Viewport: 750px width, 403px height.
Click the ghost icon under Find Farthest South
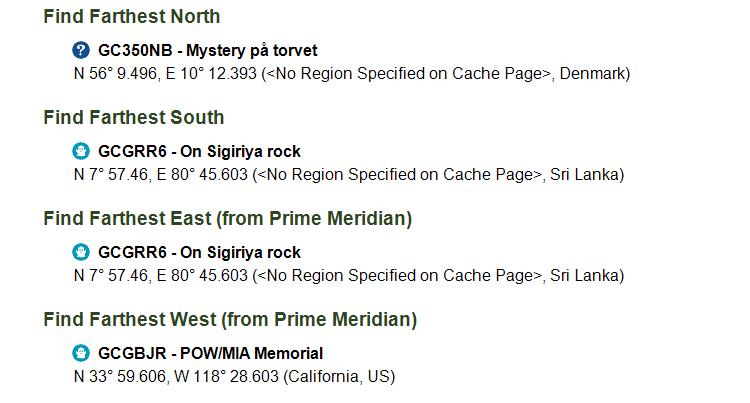81,151
